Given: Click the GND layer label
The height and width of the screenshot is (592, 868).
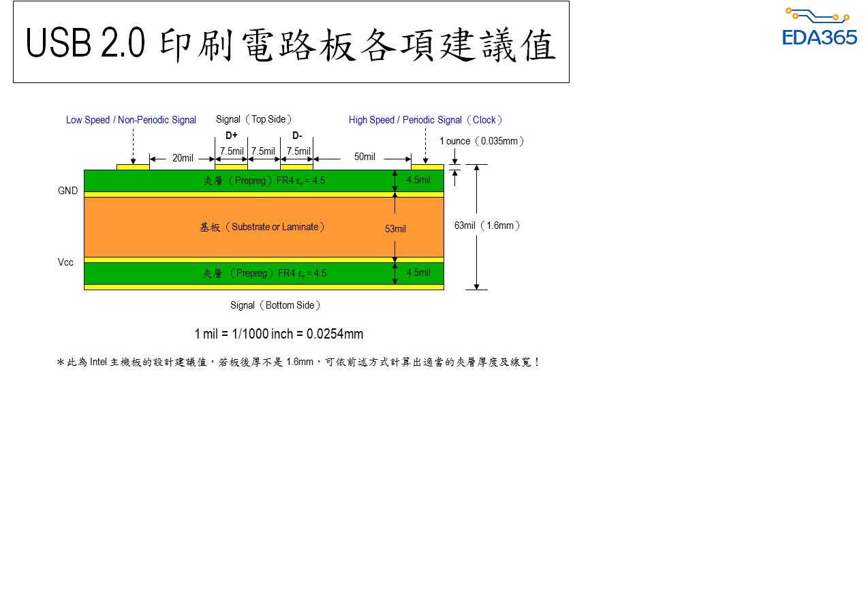Looking at the screenshot, I should pos(68,191).
